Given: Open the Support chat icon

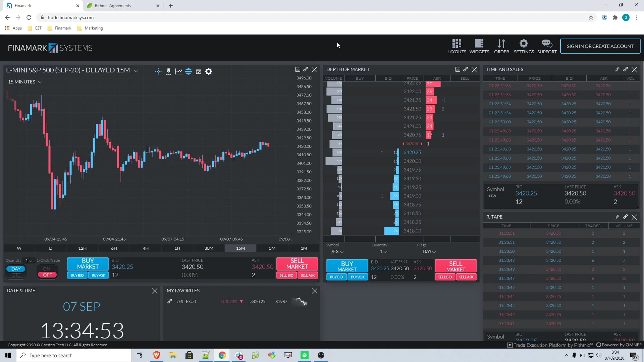Looking at the screenshot, I should (x=547, y=46).
